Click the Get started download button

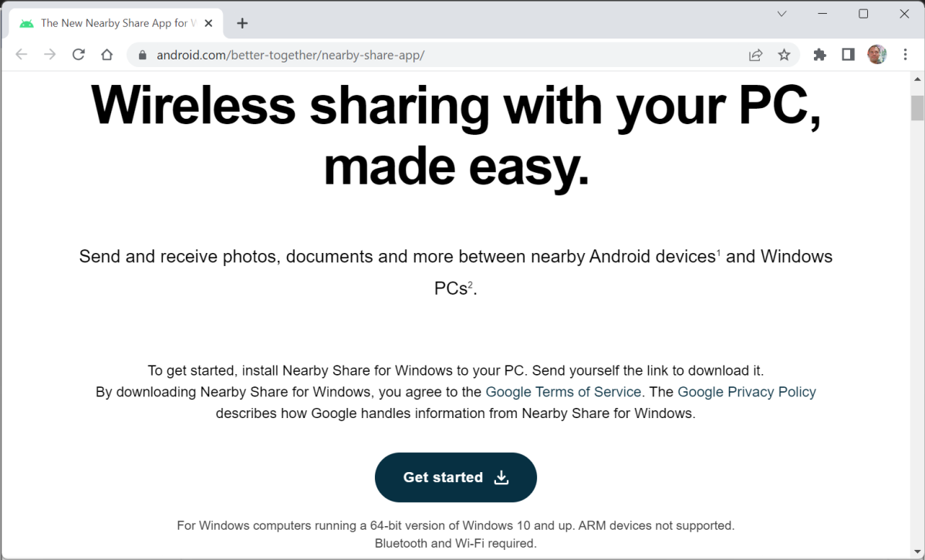point(456,477)
